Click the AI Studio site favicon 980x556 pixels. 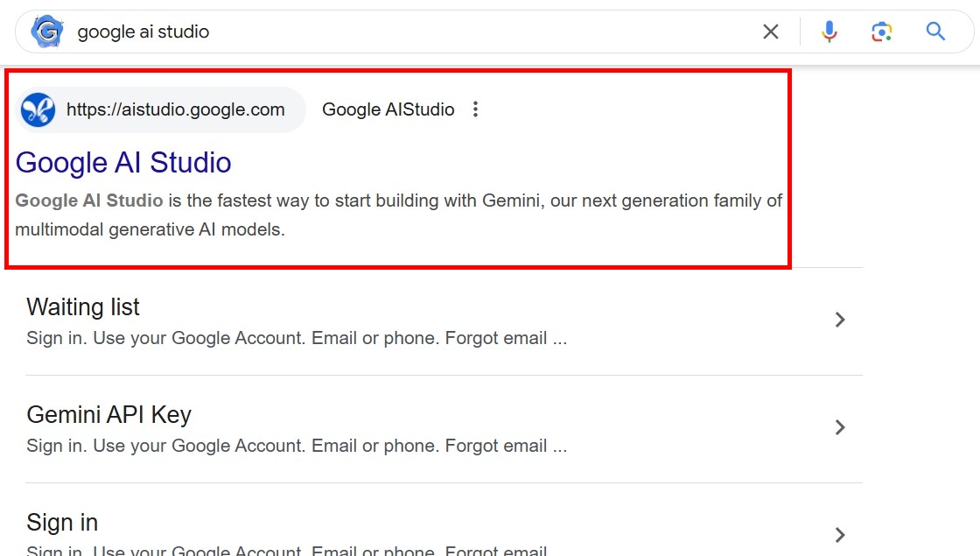38,109
